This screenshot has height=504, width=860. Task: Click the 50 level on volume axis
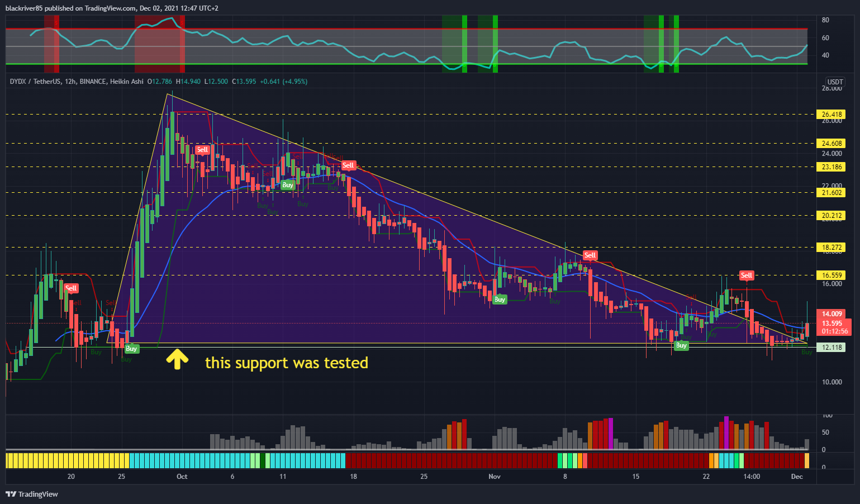point(825,432)
